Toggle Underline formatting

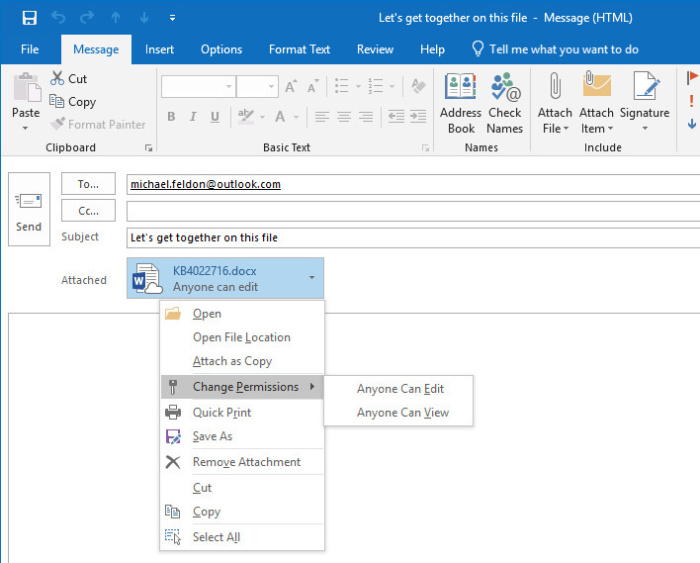pos(214,117)
